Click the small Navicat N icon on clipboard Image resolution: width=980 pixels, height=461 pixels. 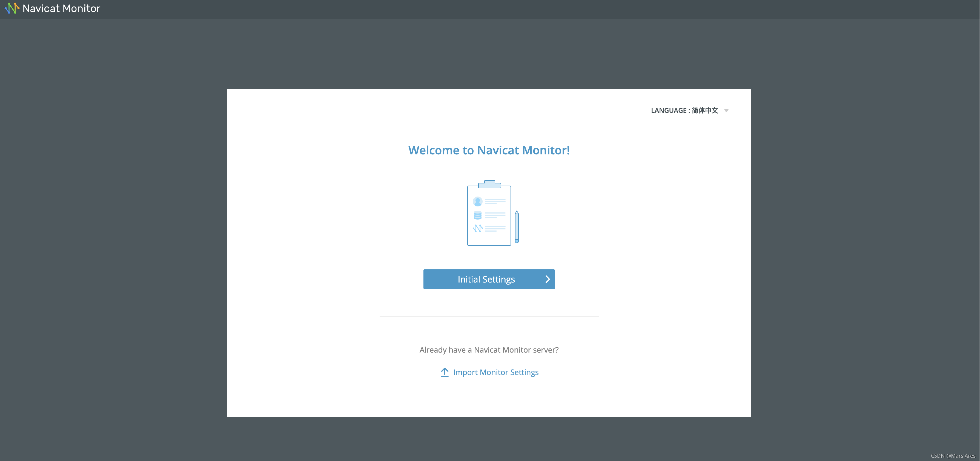477,228
